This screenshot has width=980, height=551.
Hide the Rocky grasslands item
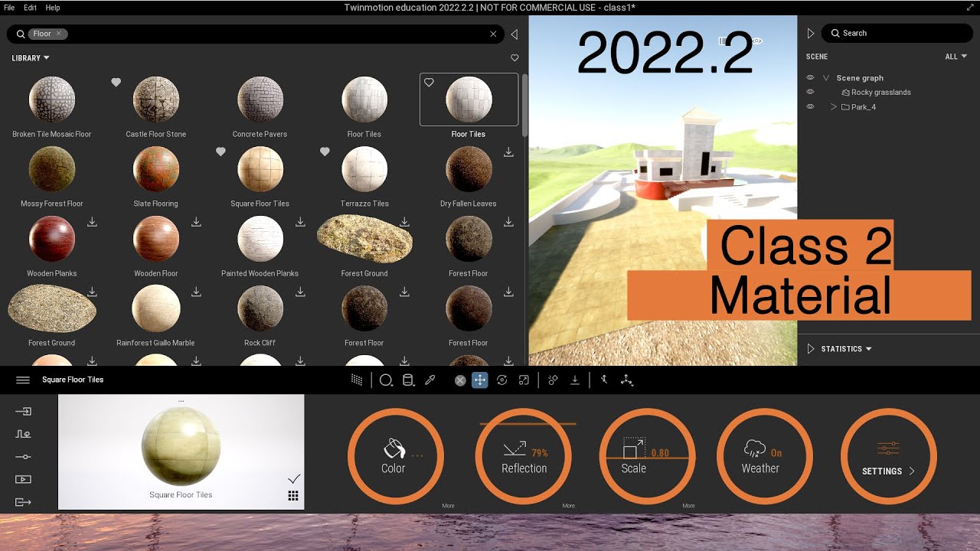pos(810,92)
